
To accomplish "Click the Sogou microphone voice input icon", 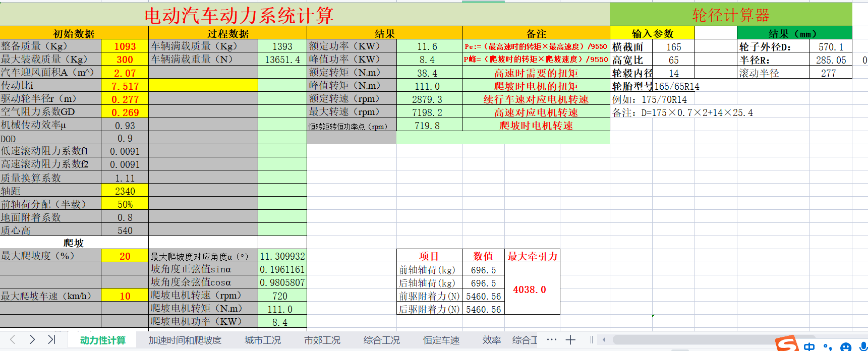I will point(863,346).
